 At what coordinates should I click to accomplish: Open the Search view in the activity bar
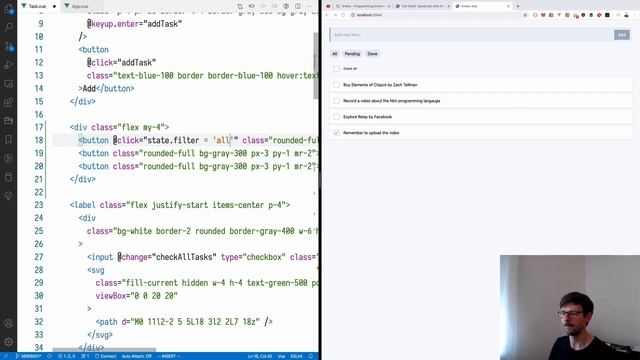(x=9, y=27)
